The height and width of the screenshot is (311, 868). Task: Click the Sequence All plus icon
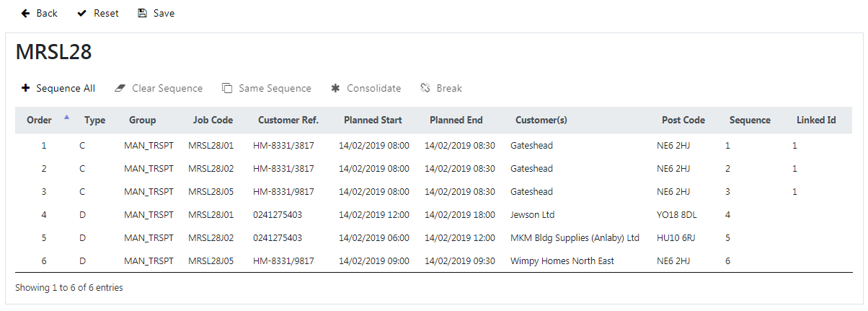25,88
